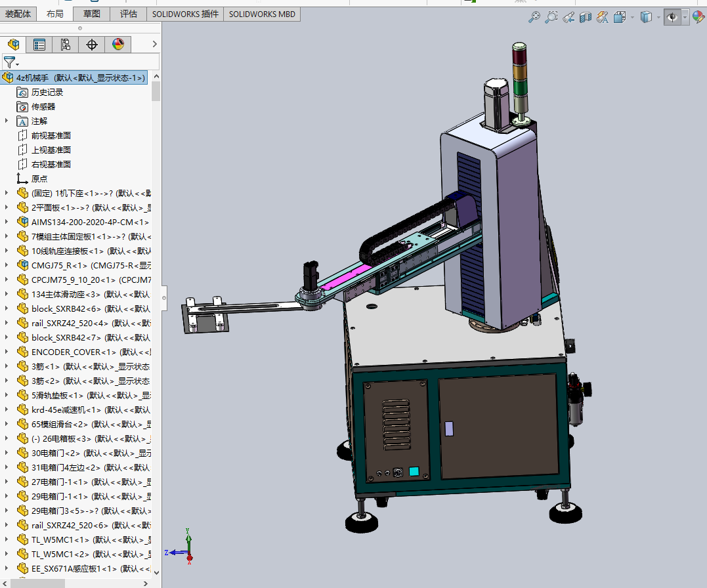Click the Previous View icon
This screenshot has width=707, height=588.
569,18
